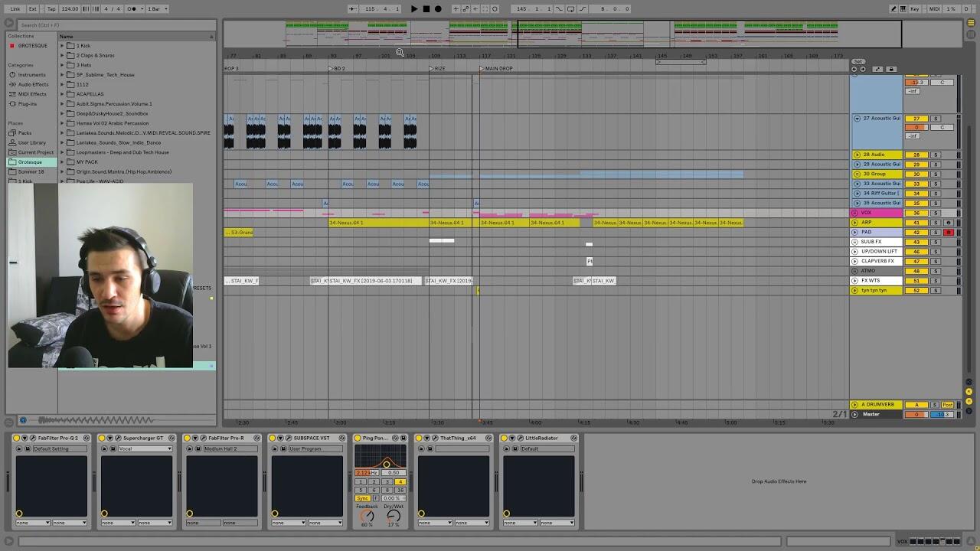The image size is (980, 551).
Task: Open the Packs place in the browser
Action: pyautogui.click(x=25, y=132)
